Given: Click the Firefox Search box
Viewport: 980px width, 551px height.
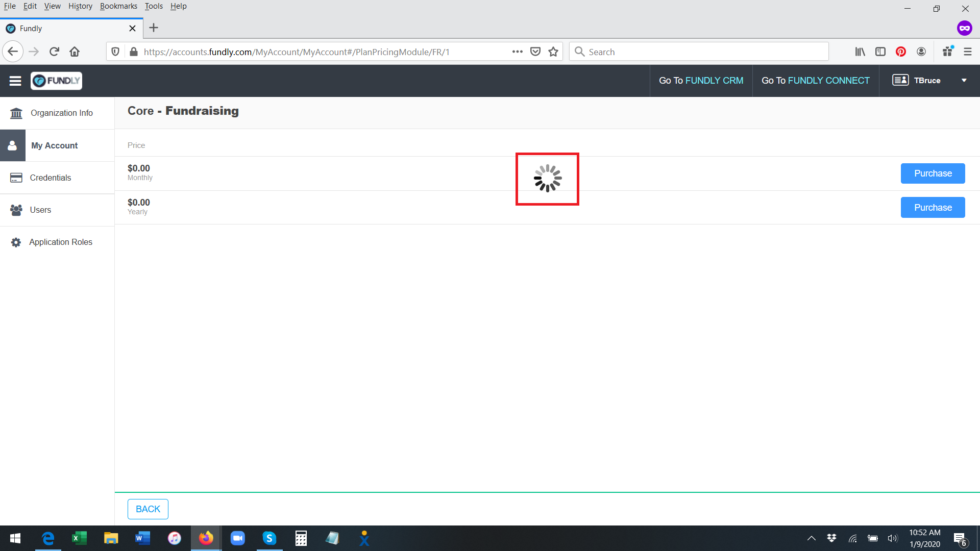Looking at the screenshot, I should coord(699,52).
